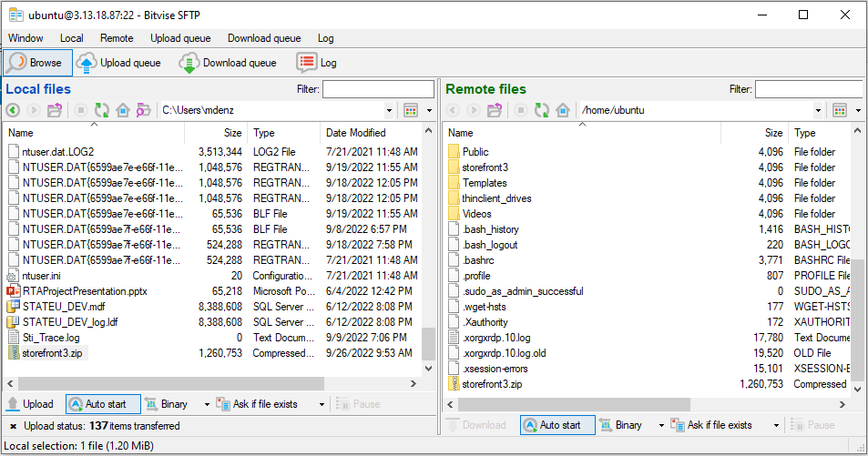868x456 pixels.
Task: Select local file storefront3.zip
Action: (52, 353)
